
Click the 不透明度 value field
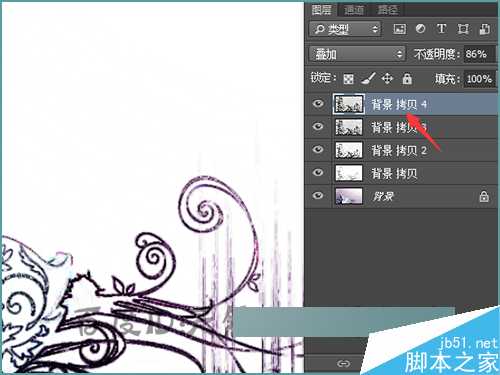click(x=479, y=54)
